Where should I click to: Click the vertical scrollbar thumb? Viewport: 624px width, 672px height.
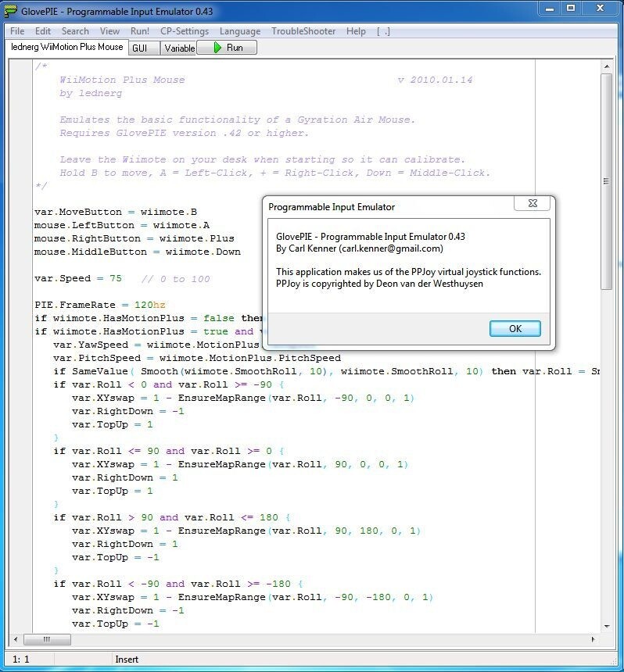pos(607,182)
